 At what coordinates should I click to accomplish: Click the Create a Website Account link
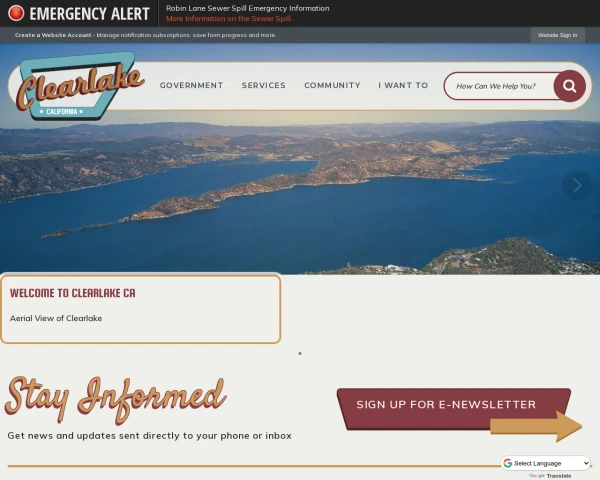point(53,35)
